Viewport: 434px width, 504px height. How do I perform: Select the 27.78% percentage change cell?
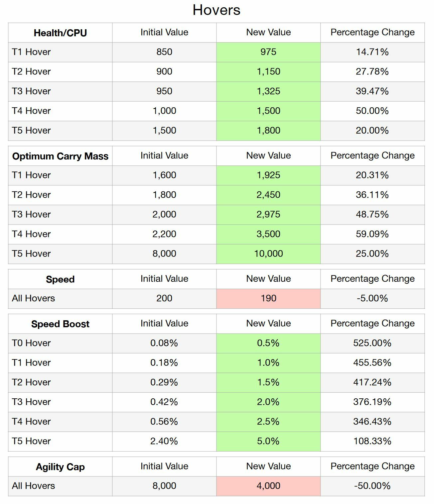tap(372, 72)
